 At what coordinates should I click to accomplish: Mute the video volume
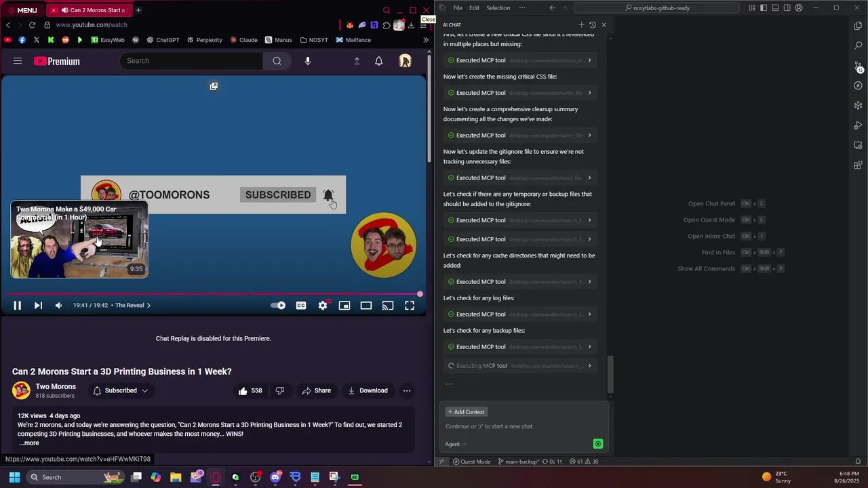click(x=58, y=306)
